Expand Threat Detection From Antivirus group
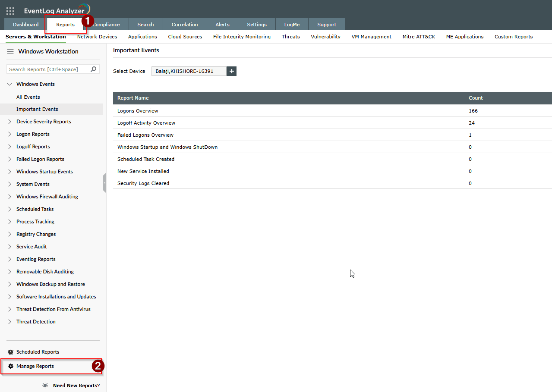 click(x=9, y=309)
